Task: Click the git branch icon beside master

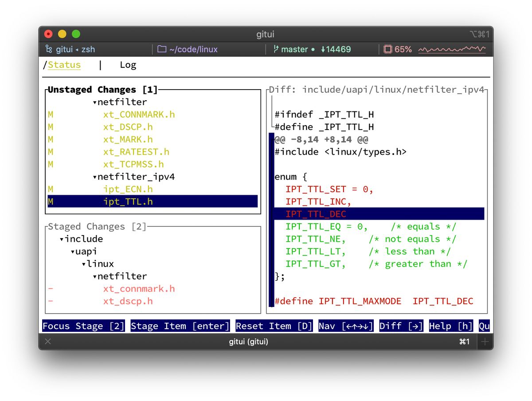Action: pyautogui.click(x=276, y=49)
